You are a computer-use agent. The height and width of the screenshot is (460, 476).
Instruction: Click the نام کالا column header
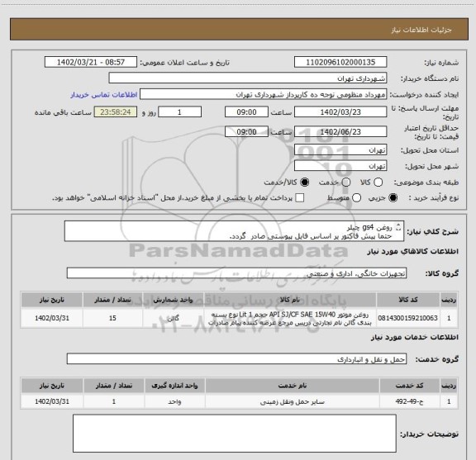click(289, 300)
